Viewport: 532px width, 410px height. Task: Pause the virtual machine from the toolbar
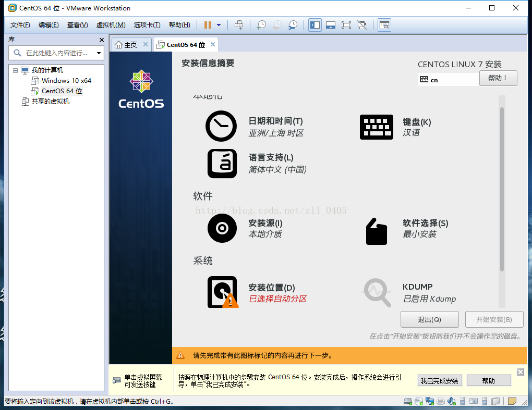tap(208, 25)
